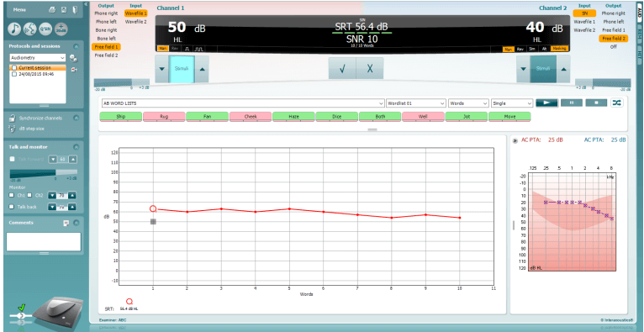Screen dimensions: 644x332
Task: Click the word button Ship
Action: click(121, 117)
